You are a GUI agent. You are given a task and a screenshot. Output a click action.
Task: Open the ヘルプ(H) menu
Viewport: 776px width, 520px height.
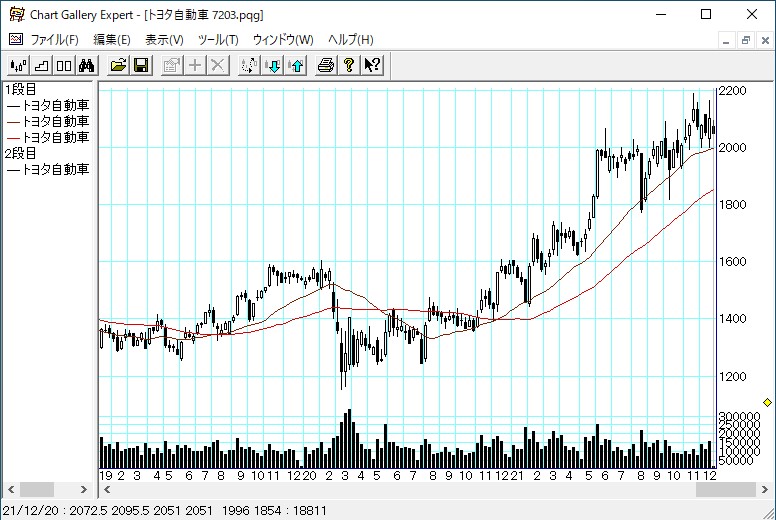(351, 40)
